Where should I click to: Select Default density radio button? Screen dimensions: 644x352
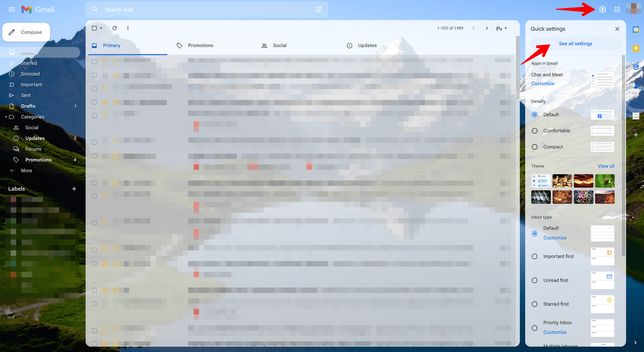(x=535, y=114)
